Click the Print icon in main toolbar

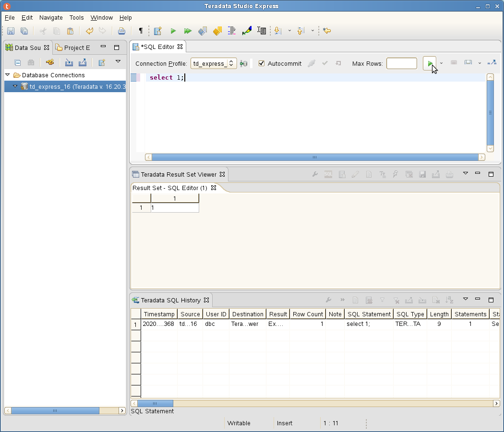[x=122, y=31]
